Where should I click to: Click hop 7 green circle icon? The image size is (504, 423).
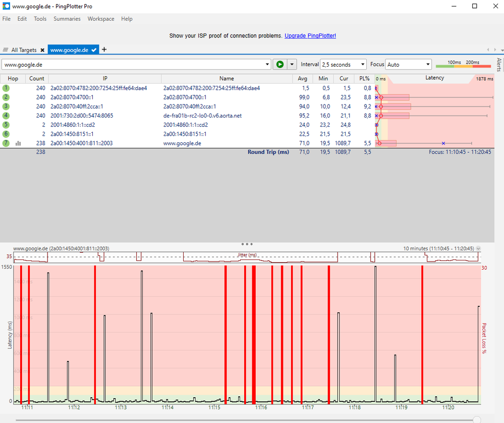click(6, 143)
